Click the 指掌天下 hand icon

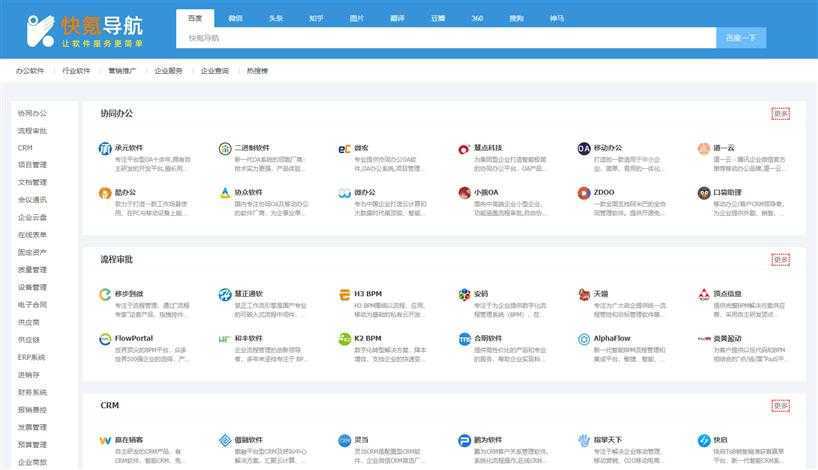tap(584, 441)
